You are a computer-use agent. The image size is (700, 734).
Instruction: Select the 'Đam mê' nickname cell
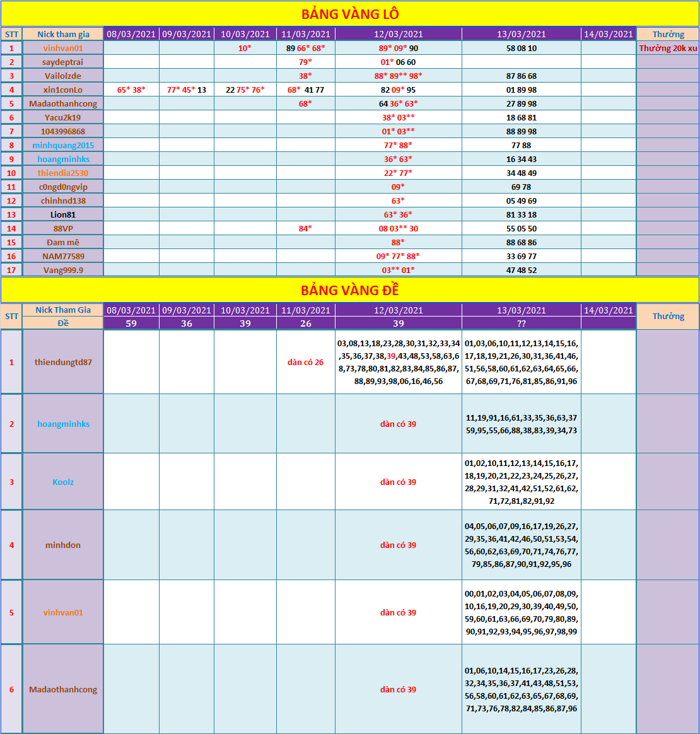coord(63,243)
